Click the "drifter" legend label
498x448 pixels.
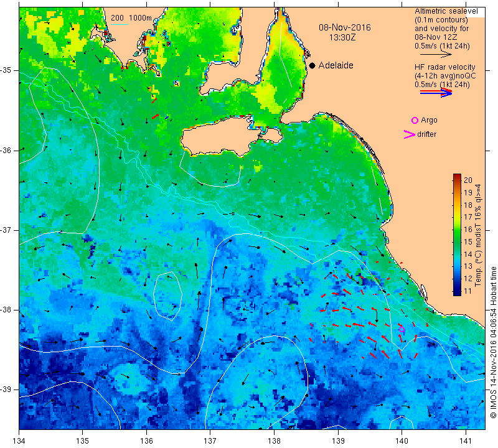tap(426, 134)
